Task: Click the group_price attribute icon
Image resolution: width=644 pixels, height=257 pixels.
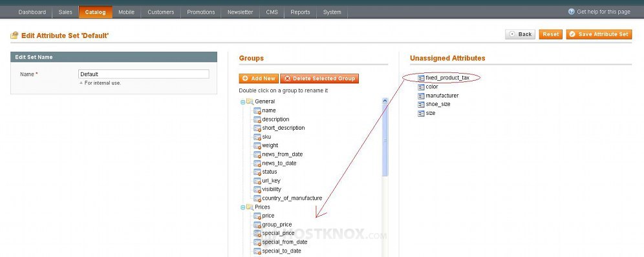Action: click(x=257, y=225)
